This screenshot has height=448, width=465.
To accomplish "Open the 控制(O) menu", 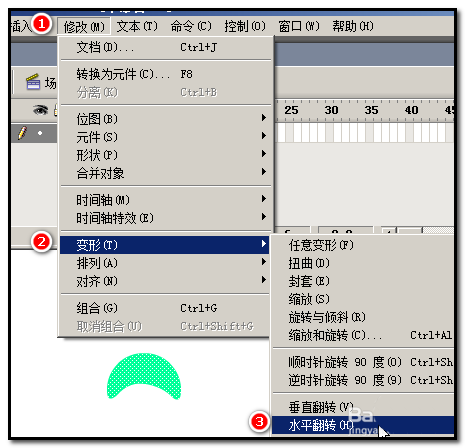I will (245, 26).
